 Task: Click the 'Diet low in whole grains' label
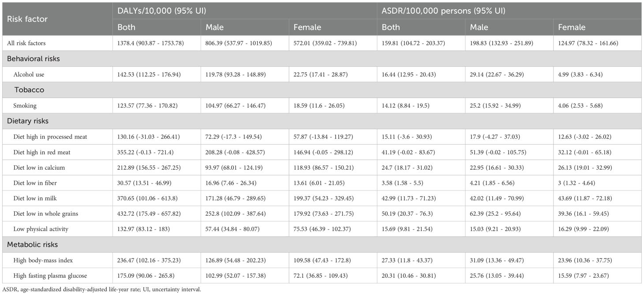pos(46,214)
